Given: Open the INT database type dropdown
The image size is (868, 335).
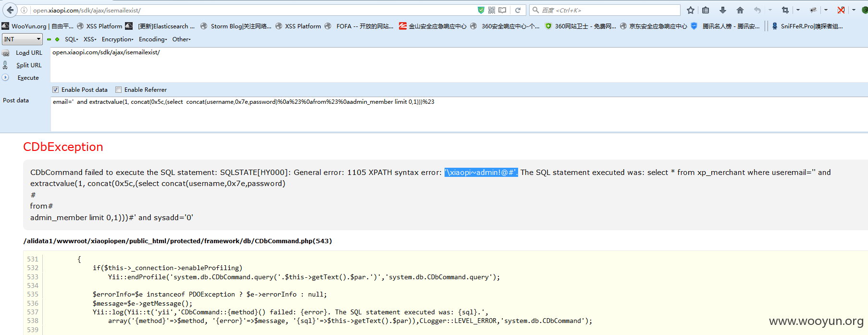Looking at the screenshot, I should (x=22, y=39).
